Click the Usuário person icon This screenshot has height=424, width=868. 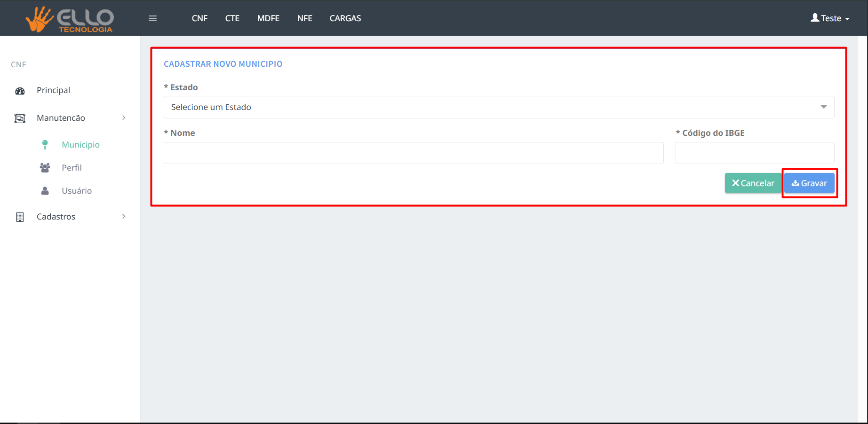[x=45, y=191]
